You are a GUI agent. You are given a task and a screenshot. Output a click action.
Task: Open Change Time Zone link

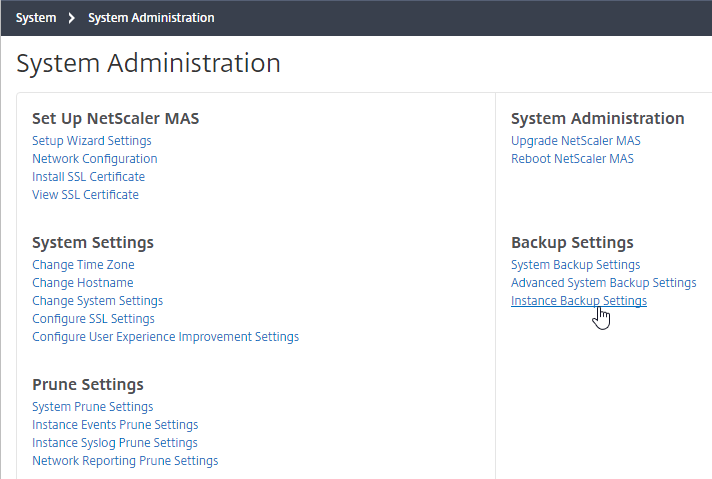coord(83,265)
